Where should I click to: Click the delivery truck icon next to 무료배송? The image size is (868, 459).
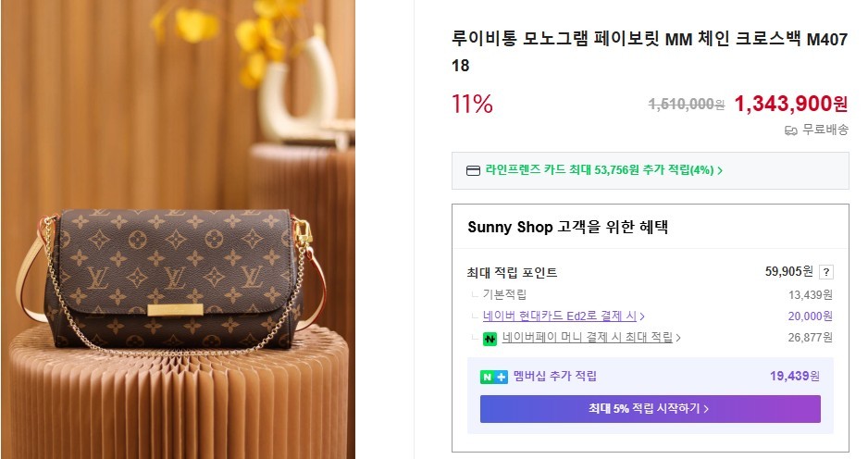pos(790,130)
